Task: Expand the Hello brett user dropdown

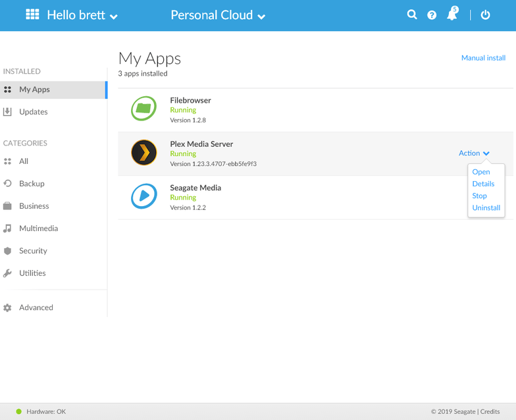Action: pyautogui.click(x=82, y=15)
